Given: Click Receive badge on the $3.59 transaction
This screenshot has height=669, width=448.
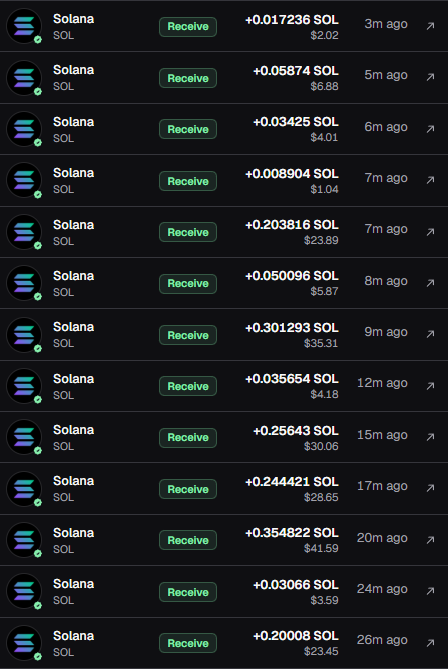Looking at the screenshot, I should pyautogui.click(x=188, y=592).
